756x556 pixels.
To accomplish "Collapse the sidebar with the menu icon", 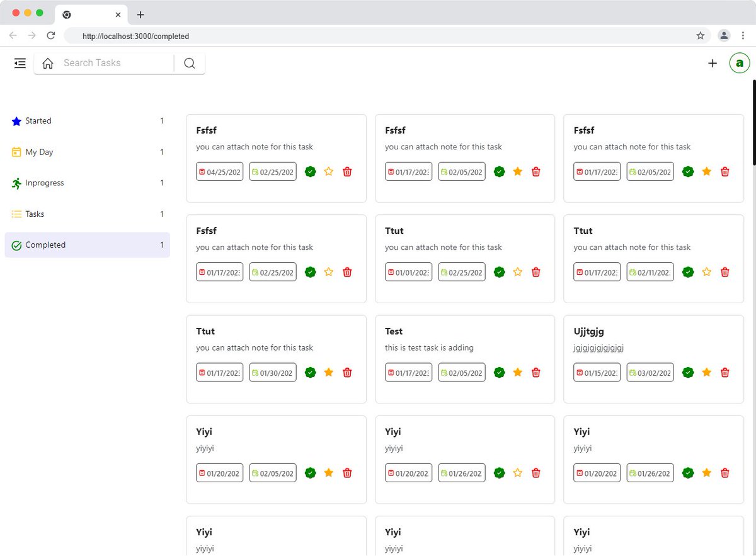I will point(20,63).
